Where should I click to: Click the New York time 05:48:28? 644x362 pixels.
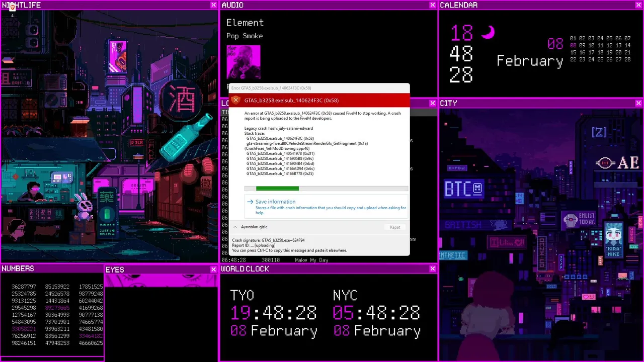coord(376,313)
